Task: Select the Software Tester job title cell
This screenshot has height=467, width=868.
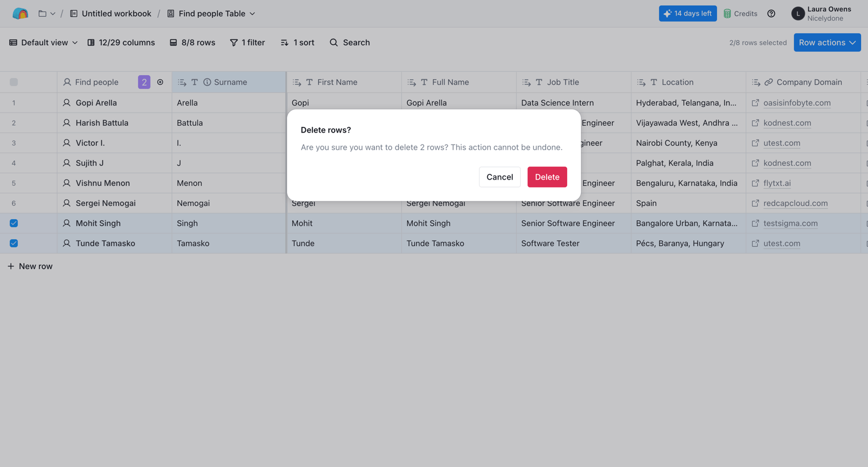Action: (x=573, y=243)
